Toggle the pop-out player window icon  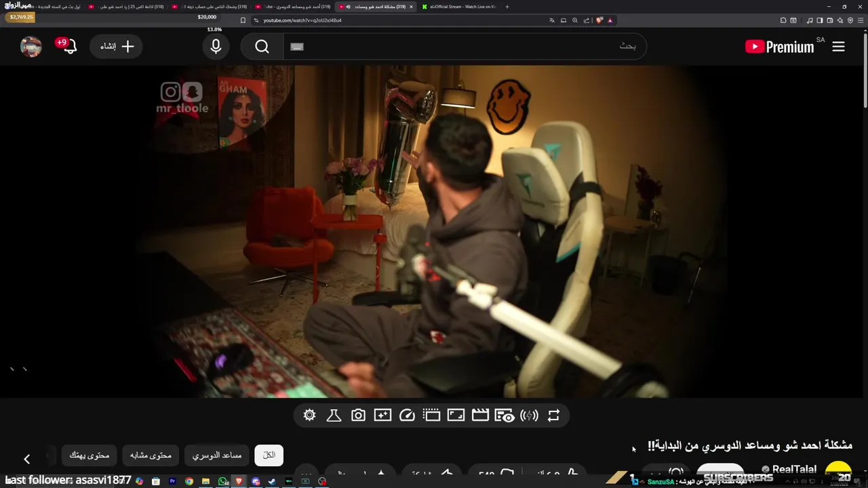[431, 415]
